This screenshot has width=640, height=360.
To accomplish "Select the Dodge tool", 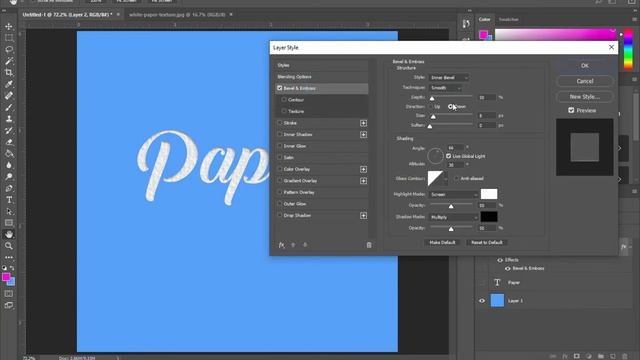I will click(9, 177).
